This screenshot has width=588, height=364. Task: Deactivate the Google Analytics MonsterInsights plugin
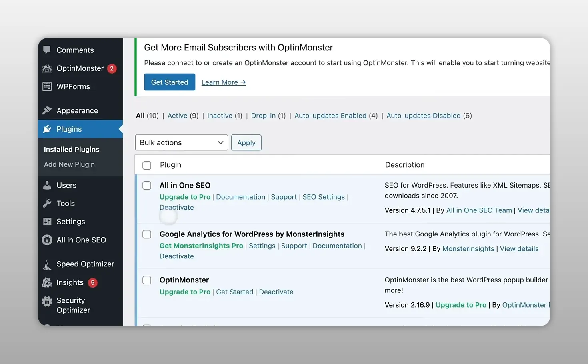click(x=177, y=256)
